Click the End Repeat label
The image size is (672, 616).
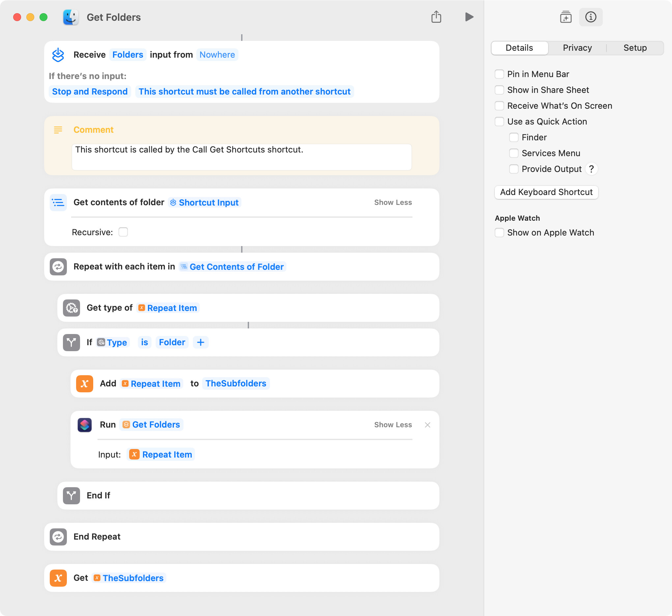(x=97, y=537)
